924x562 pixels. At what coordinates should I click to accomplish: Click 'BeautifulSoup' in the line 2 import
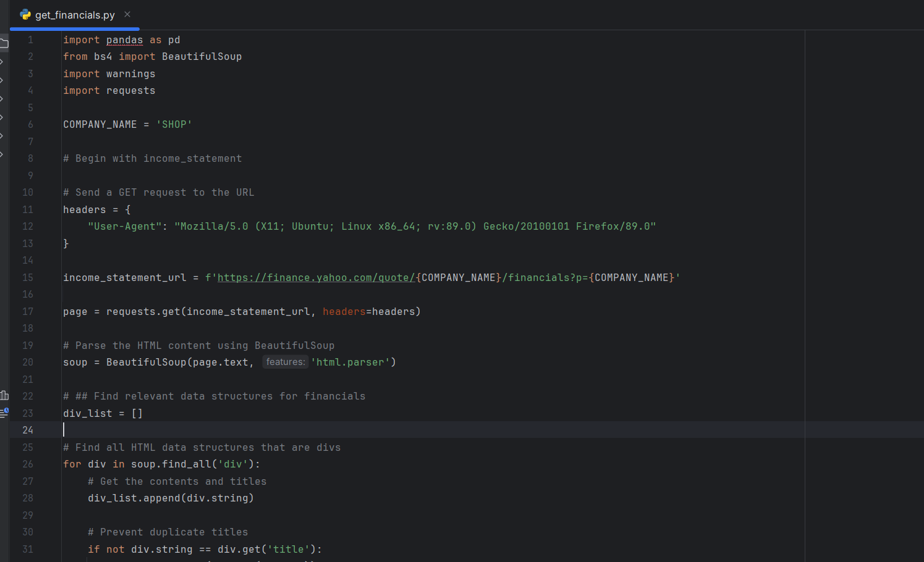coord(201,57)
